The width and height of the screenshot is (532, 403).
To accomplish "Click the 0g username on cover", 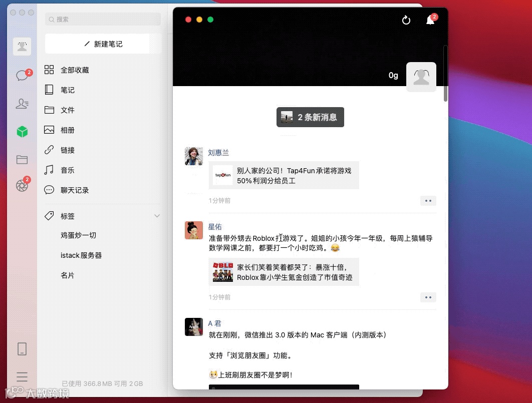I will point(393,75).
